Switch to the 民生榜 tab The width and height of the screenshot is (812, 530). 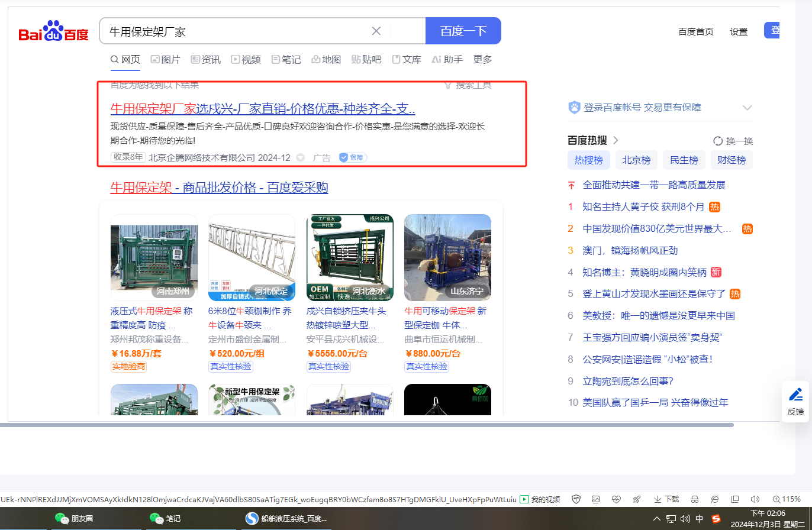pyautogui.click(x=684, y=160)
